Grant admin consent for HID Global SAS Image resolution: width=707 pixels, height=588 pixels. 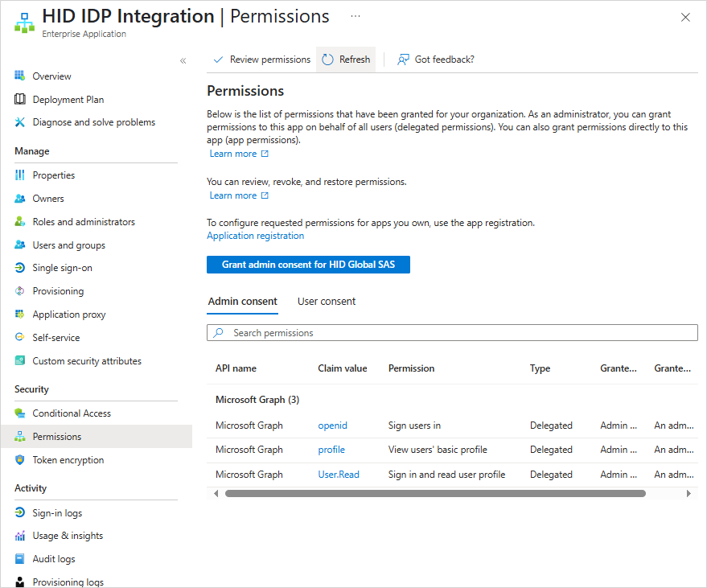(308, 265)
